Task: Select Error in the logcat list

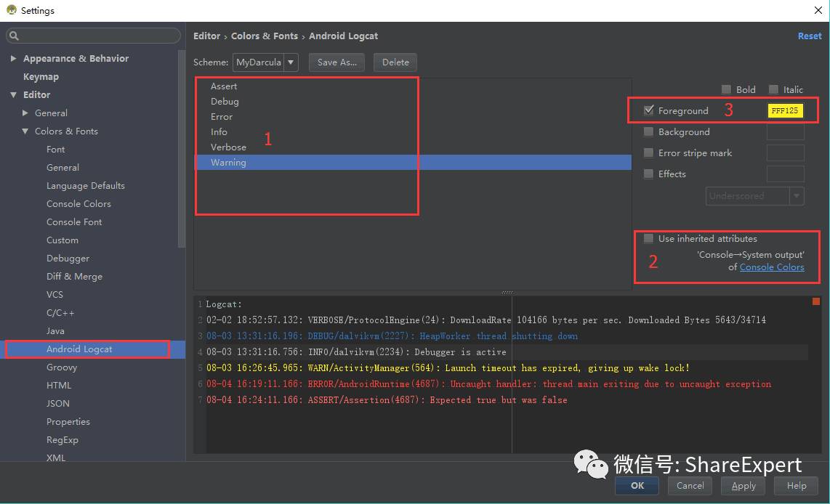Action: click(222, 117)
